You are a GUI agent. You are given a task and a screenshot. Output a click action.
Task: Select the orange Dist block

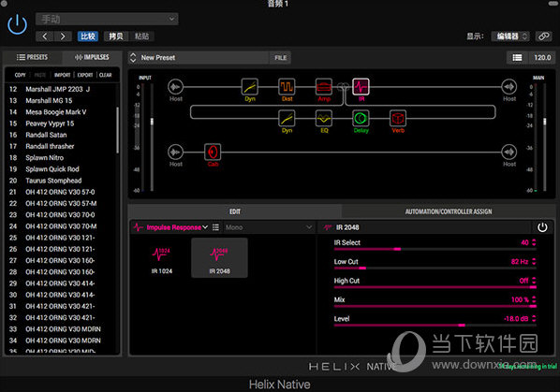287,87
